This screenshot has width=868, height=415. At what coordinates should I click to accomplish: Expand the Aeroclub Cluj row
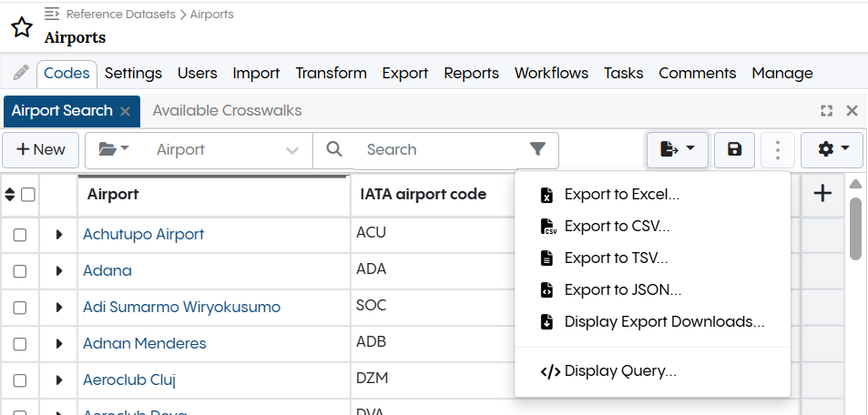tap(59, 380)
